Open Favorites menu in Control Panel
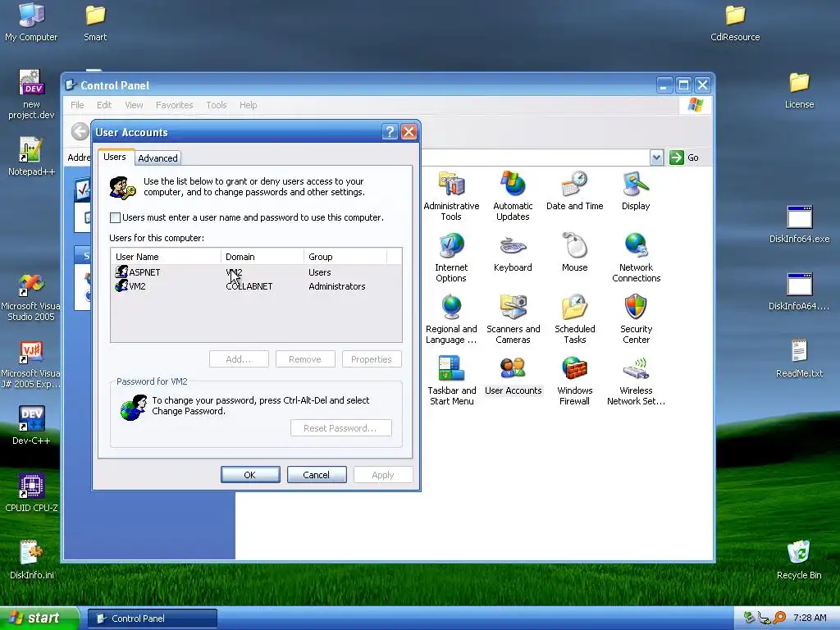This screenshot has width=840, height=630. 174,105
